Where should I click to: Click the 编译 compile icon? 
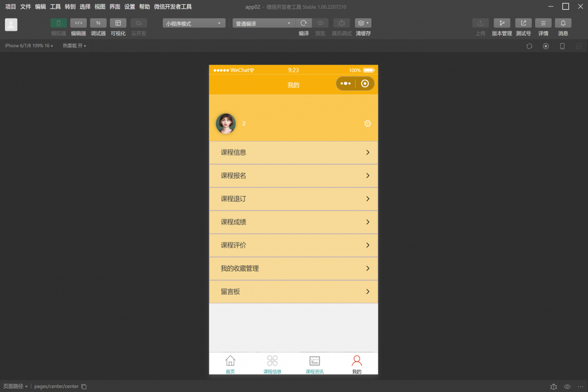coord(303,23)
